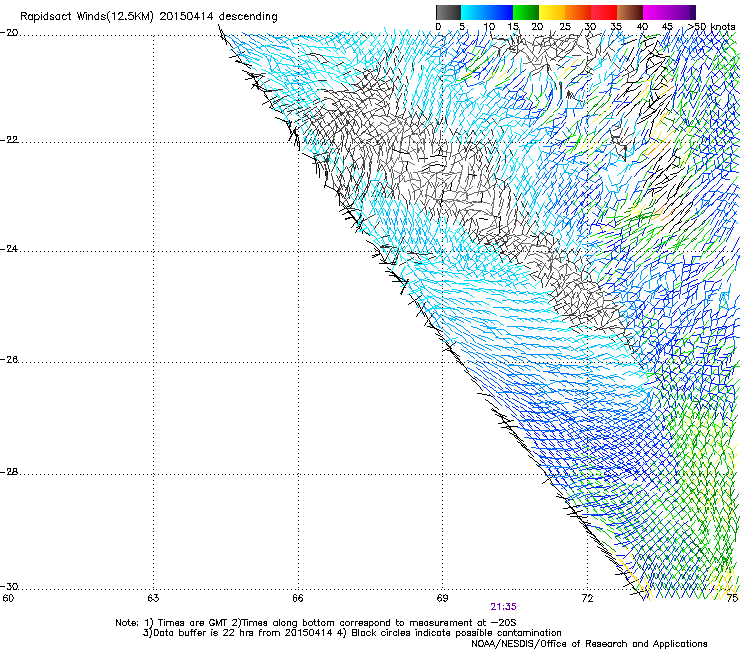Click legend number '10' under the color bar
Image resolution: width=740 pixels, height=650 pixels.
(489, 27)
